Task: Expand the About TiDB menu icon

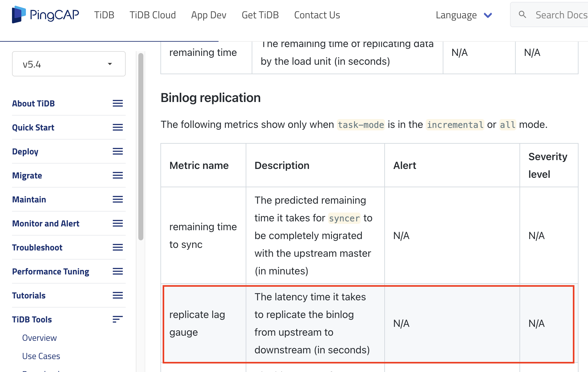Action: pos(117,104)
